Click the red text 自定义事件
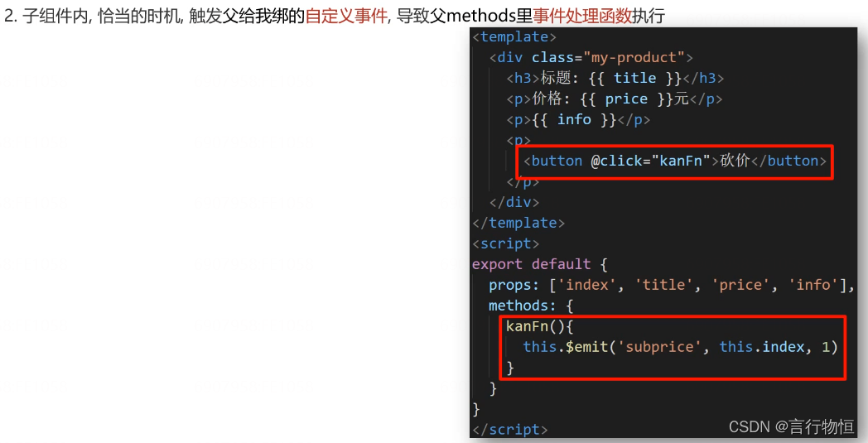Image resolution: width=868 pixels, height=443 pixels. point(346,16)
